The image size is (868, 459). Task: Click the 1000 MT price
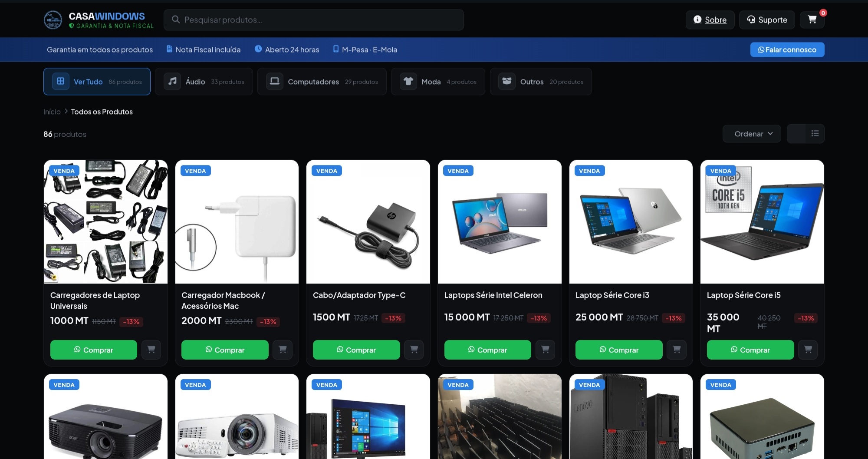pos(69,321)
